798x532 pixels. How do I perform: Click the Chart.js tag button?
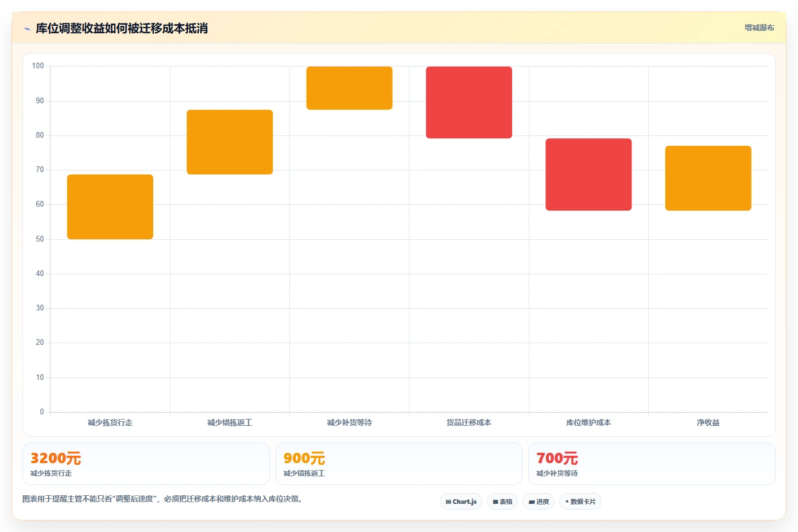pos(461,502)
